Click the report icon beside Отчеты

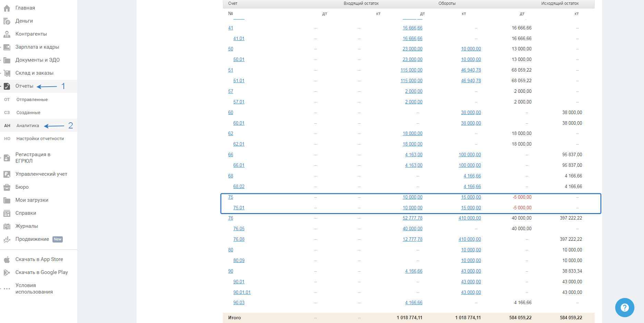click(7, 86)
